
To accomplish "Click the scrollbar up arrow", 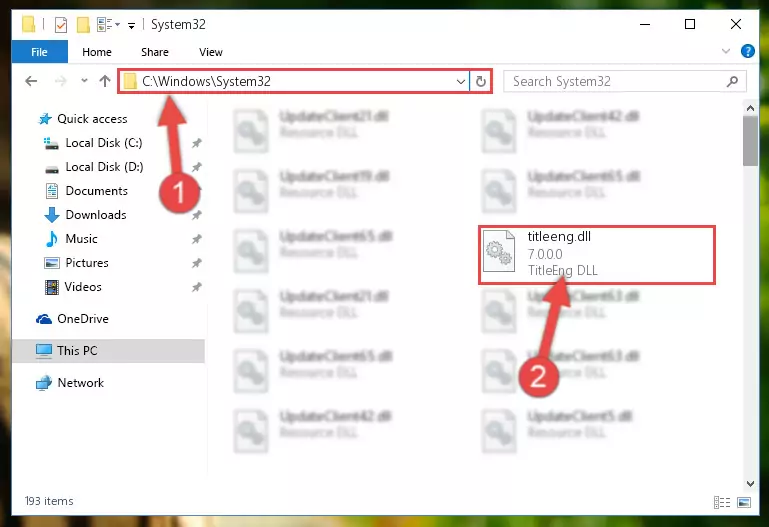I will coord(750,108).
